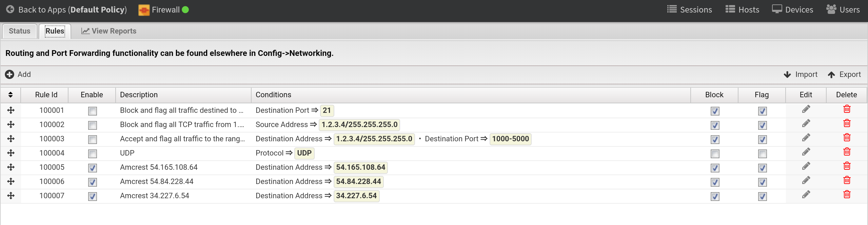Toggle Block checkbox for rule 100004
The width and height of the screenshot is (868, 225).
tap(715, 154)
